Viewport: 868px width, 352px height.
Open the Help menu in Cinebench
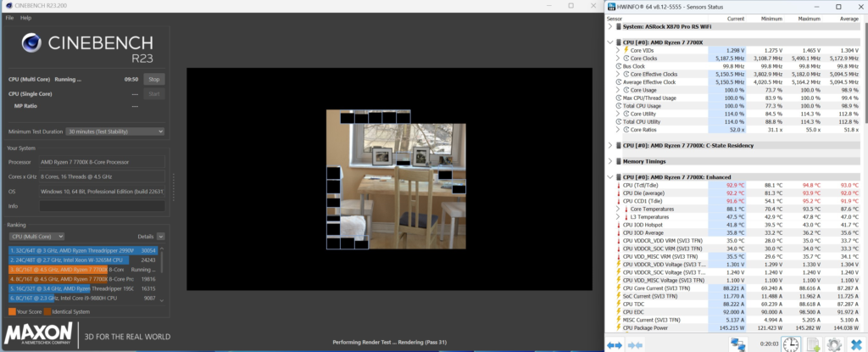(x=26, y=17)
